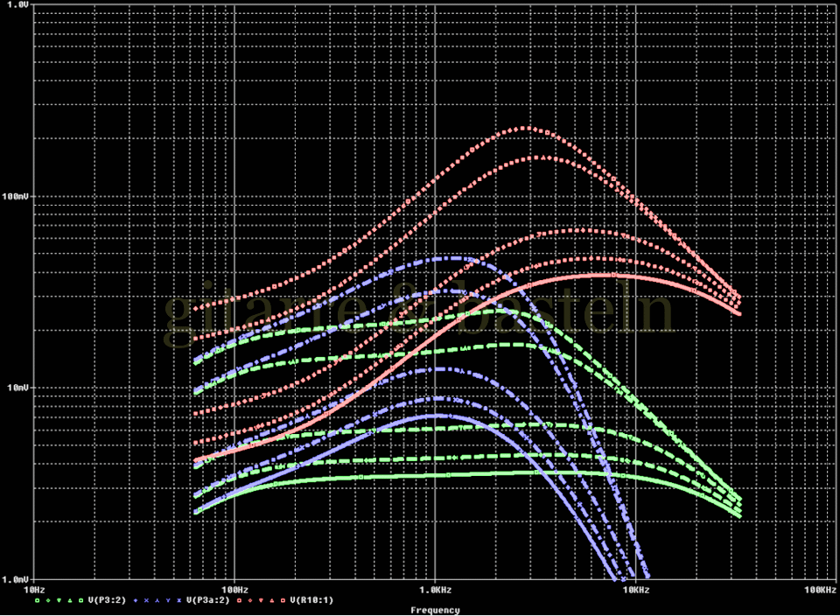
Task: Select the blue Y-shaped legend marker
Action: [x=168, y=600]
